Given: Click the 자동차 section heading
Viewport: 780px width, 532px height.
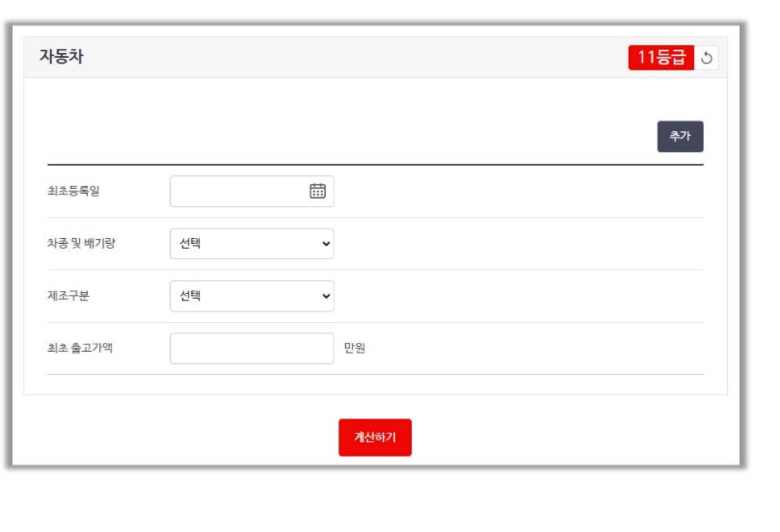Looking at the screenshot, I should click(62, 56).
